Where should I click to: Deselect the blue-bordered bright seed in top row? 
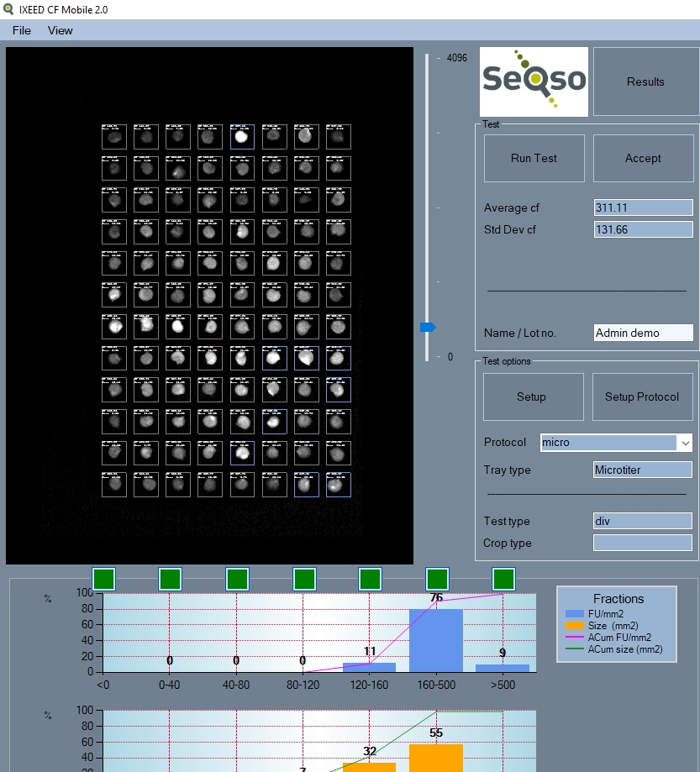[242, 136]
